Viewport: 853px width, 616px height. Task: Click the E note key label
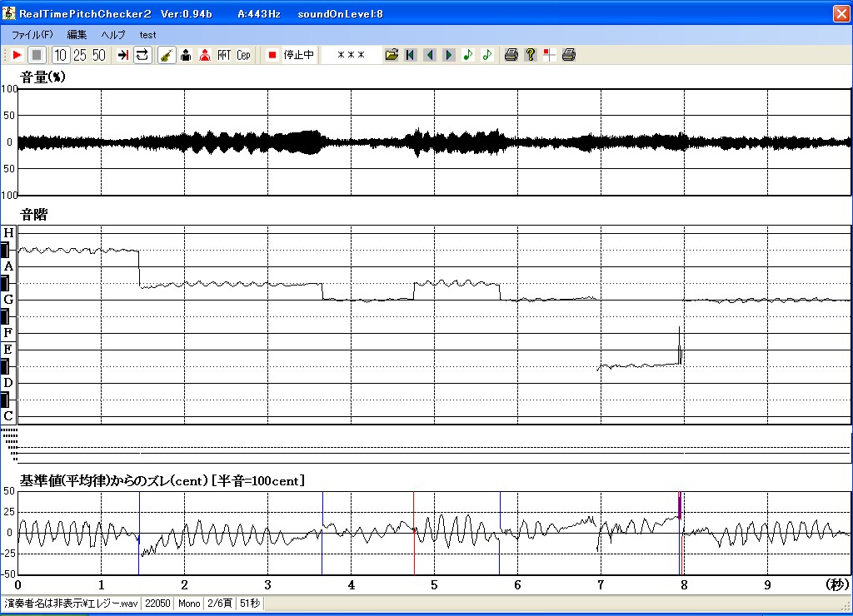point(8,350)
